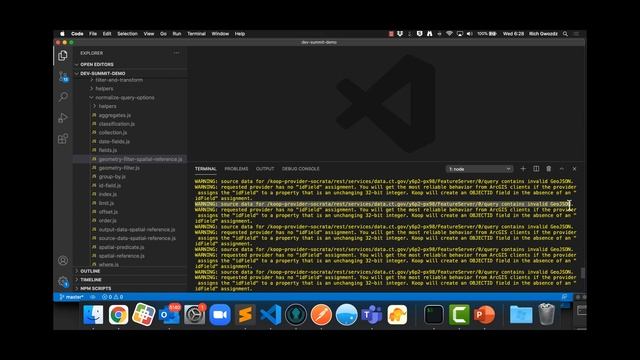
Task: Switch to the DEBUG CONSOLE tab
Action: click(301, 169)
